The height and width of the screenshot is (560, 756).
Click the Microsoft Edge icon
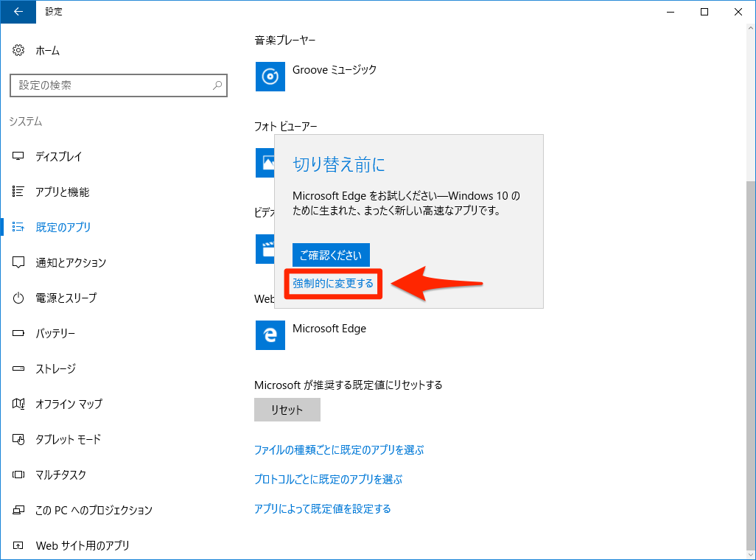(x=270, y=335)
